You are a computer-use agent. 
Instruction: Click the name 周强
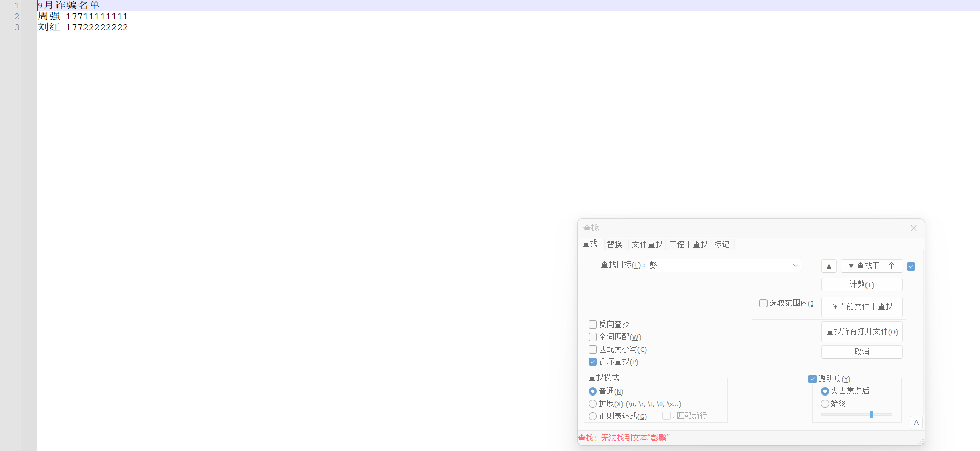point(49,16)
